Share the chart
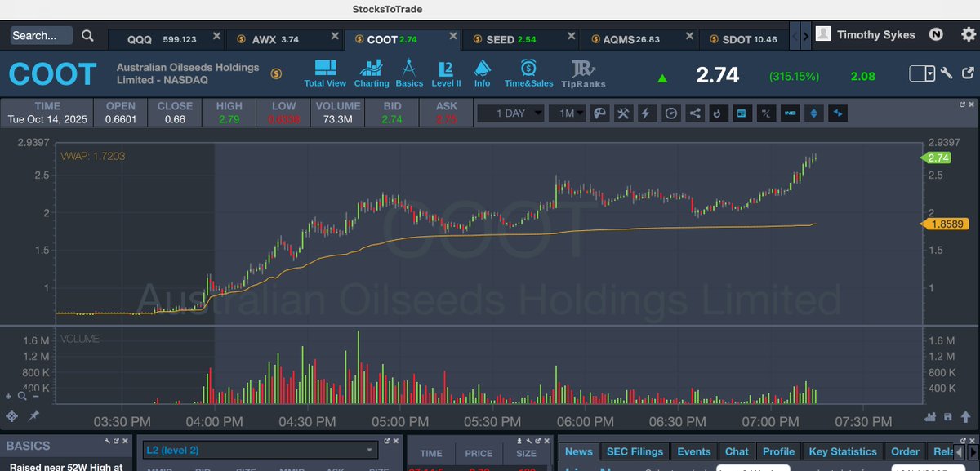The height and width of the screenshot is (471, 980). (x=695, y=113)
